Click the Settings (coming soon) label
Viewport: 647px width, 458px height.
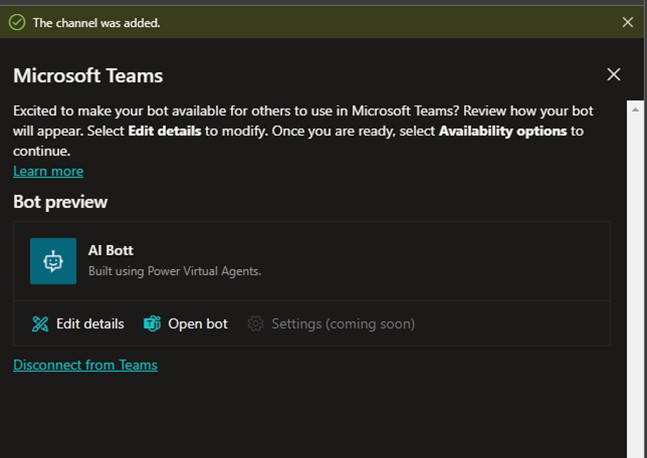click(x=342, y=324)
